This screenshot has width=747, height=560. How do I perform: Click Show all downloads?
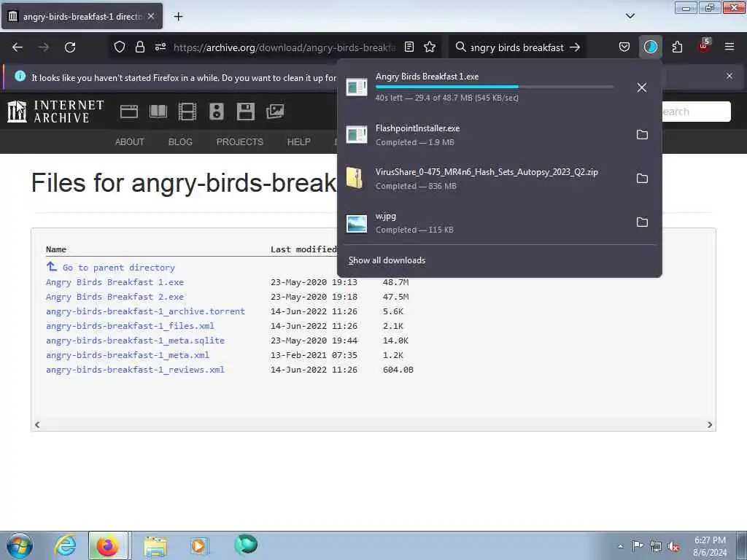[387, 260]
